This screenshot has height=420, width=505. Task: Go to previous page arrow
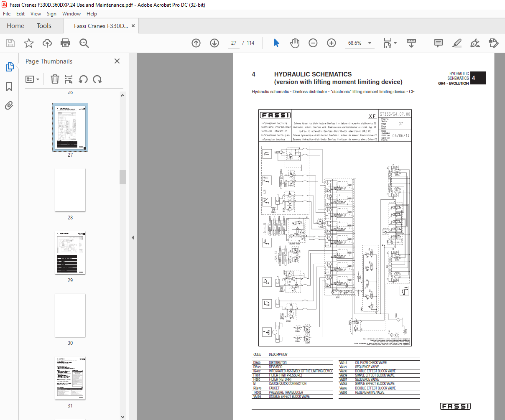196,43
